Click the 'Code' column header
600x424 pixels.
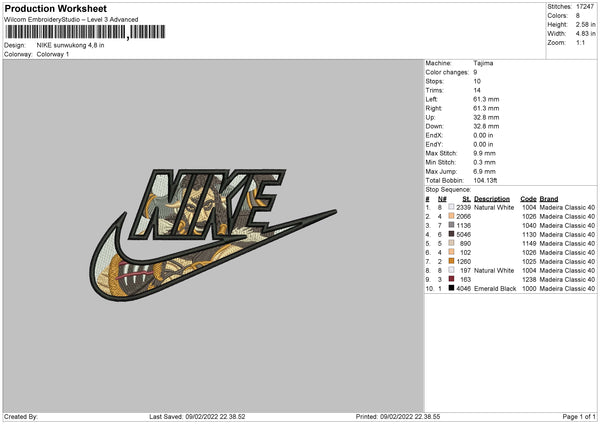point(528,199)
